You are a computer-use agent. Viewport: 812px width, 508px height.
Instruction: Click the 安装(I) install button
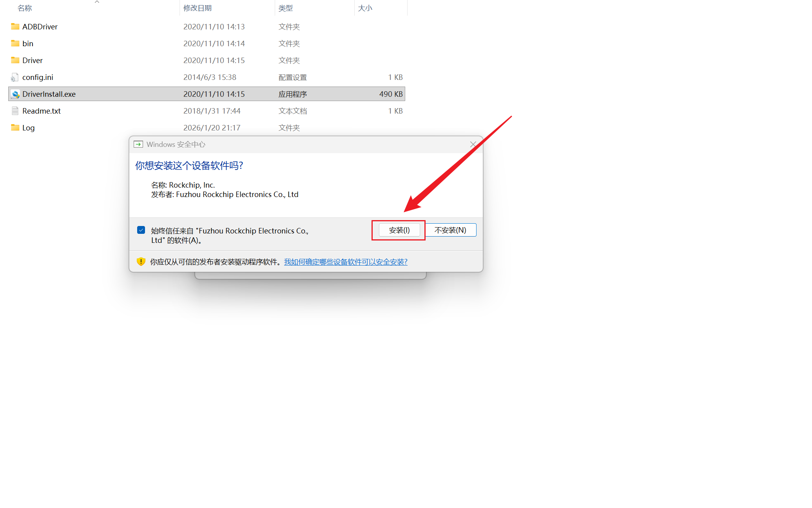click(399, 230)
